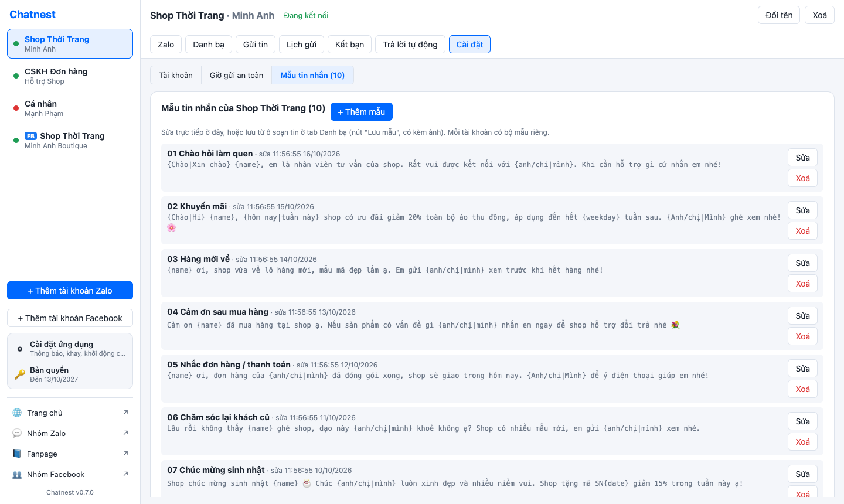Open the Lịch gửi tab
844x504 pixels.
pos(301,45)
